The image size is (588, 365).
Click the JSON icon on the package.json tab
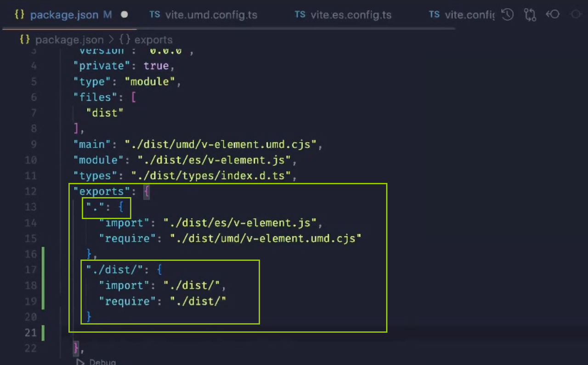click(19, 14)
